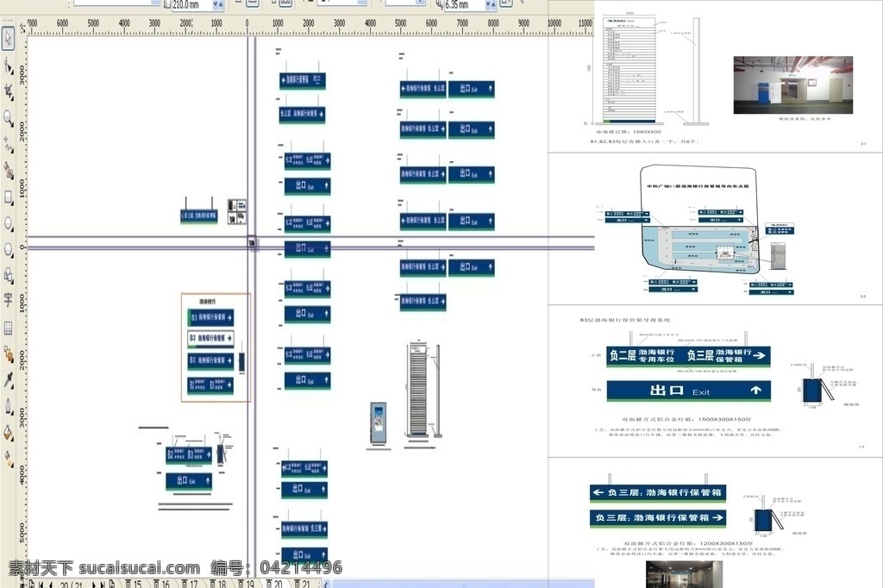This screenshot has width=883, height=588.
Task: Adjust the 6.35 mm field spinner
Action: pos(491,4)
